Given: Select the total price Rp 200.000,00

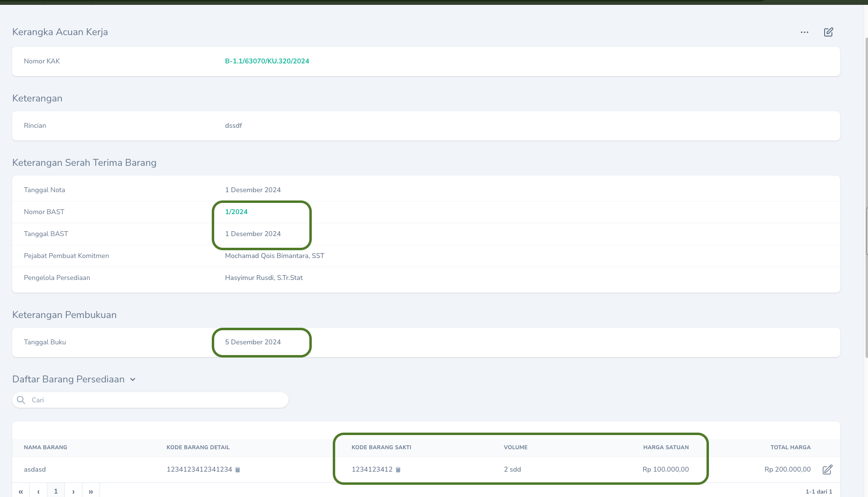Looking at the screenshot, I should (x=787, y=469).
